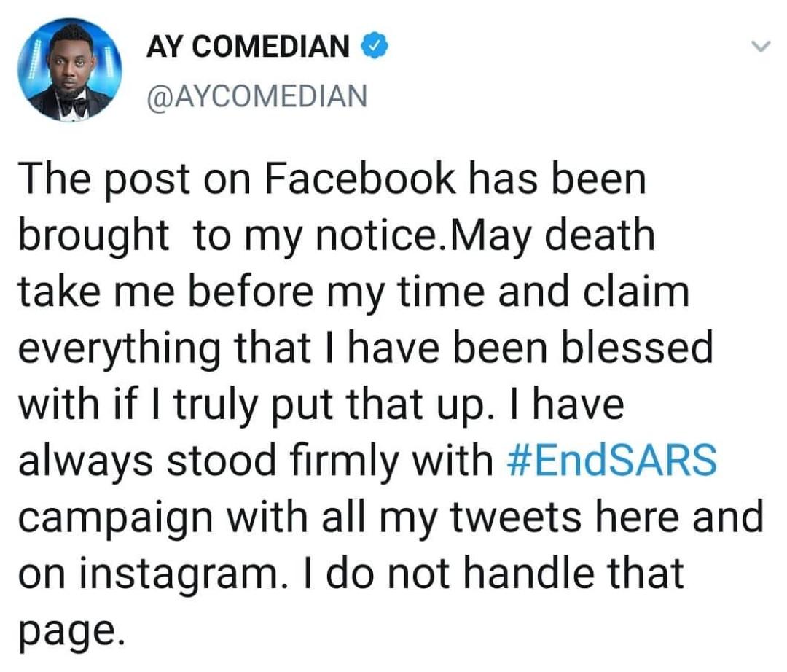Click the display name AY COMEDIAN
The width and height of the screenshot is (787, 672).
248,48
